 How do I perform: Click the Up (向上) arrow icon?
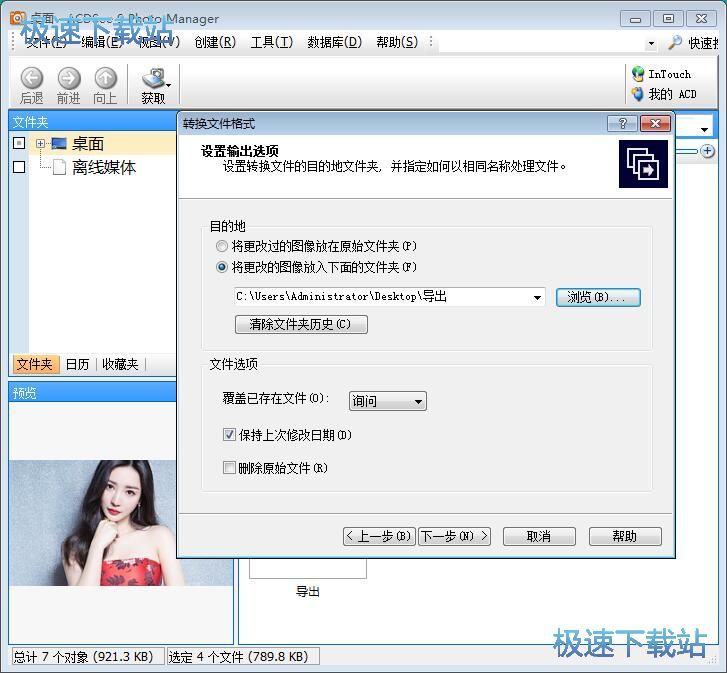pyautogui.click(x=105, y=78)
